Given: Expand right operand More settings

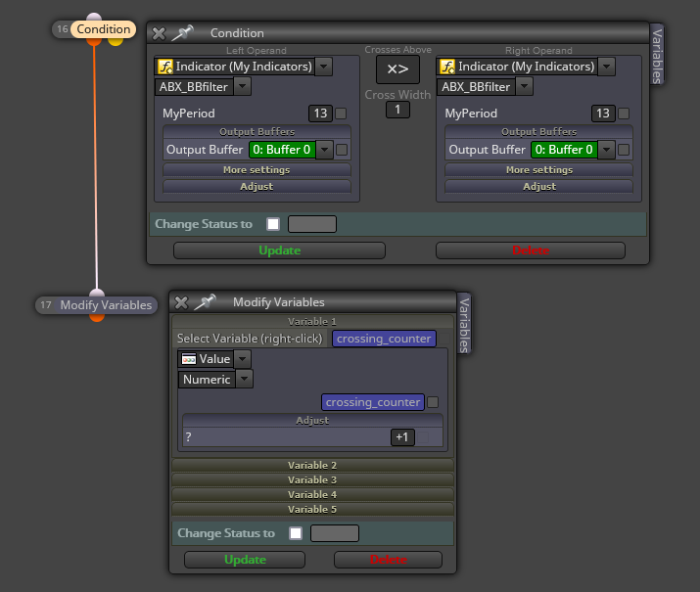Looking at the screenshot, I should click(x=538, y=170).
